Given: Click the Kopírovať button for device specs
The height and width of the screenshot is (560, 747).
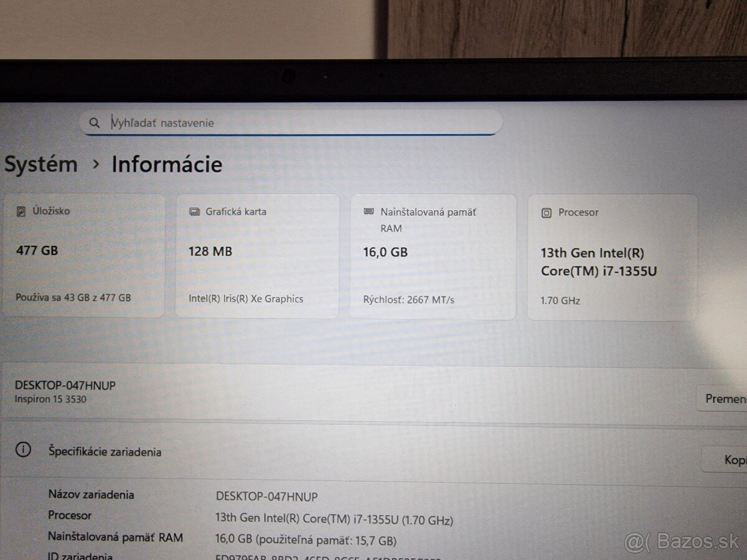Looking at the screenshot, I should [733, 459].
